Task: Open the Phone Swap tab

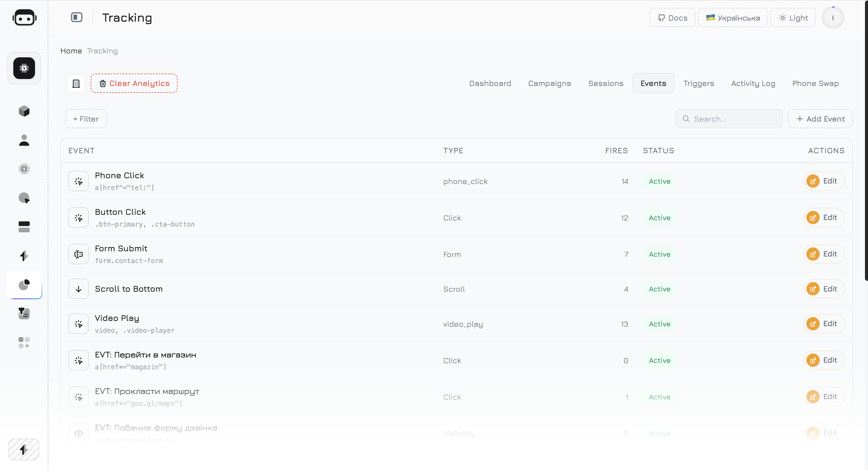Action: 815,84
